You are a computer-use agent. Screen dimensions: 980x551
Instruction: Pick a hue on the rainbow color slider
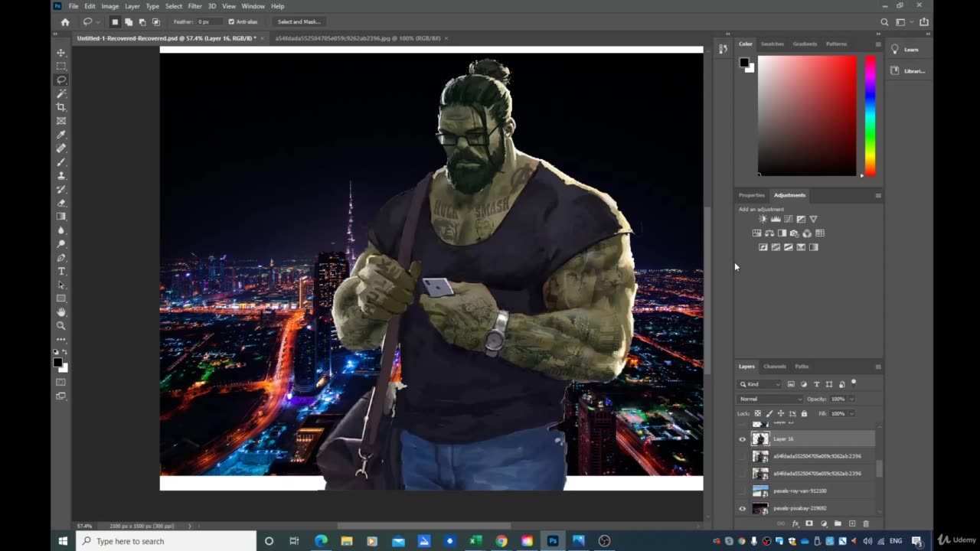click(x=870, y=115)
